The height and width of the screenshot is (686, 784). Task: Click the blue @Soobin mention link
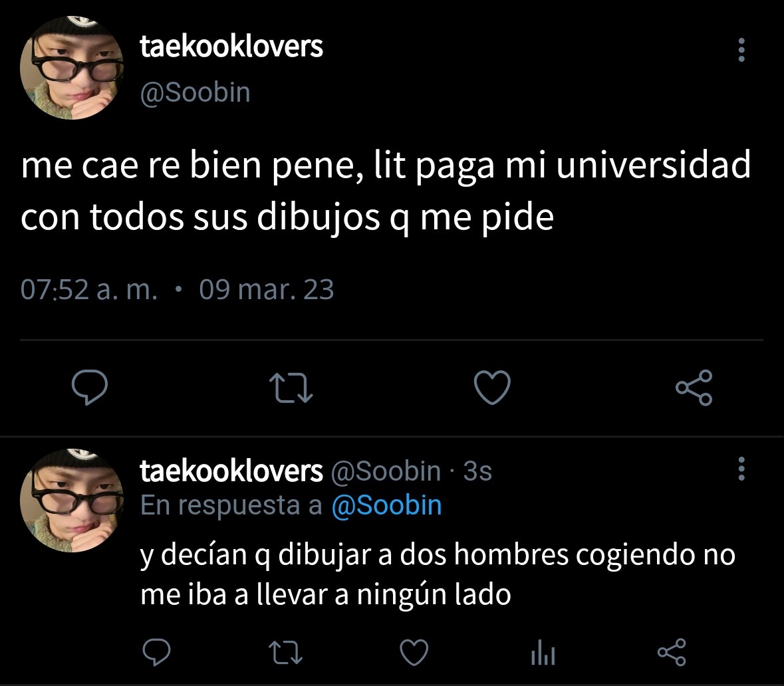pyautogui.click(x=386, y=505)
